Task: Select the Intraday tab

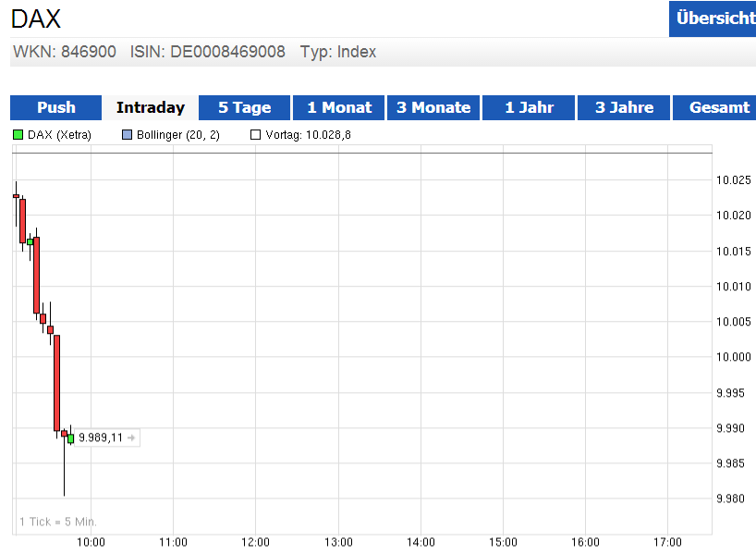Action: (x=151, y=107)
